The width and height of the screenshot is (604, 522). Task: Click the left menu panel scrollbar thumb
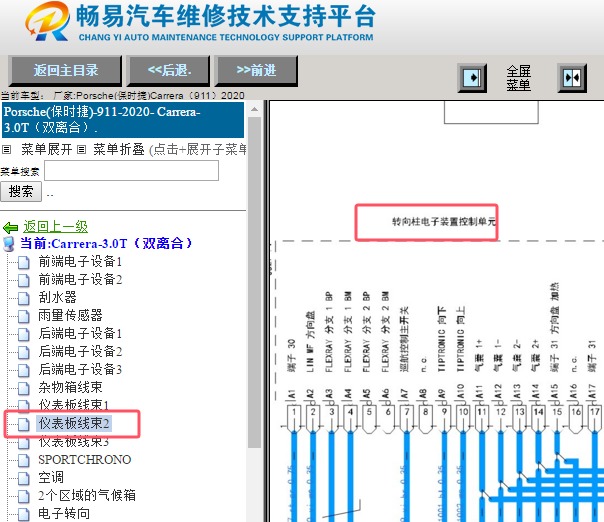255,282
